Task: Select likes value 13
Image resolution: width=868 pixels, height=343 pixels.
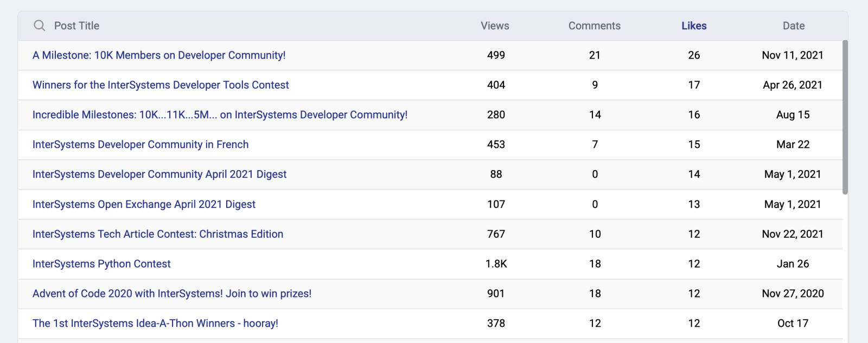Action: pos(694,204)
